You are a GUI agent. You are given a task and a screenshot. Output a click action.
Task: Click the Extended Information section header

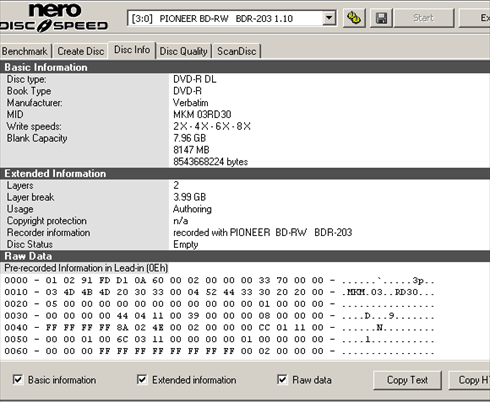pos(245,174)
